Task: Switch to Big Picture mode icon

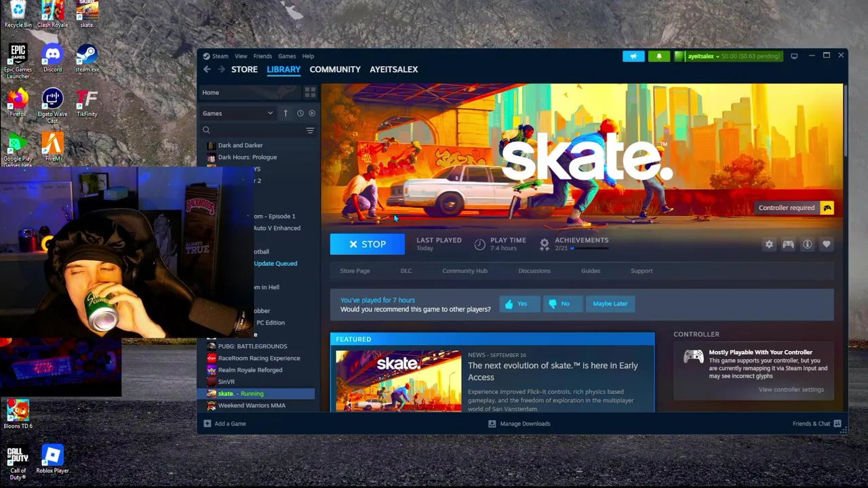Action: (794, 56)
